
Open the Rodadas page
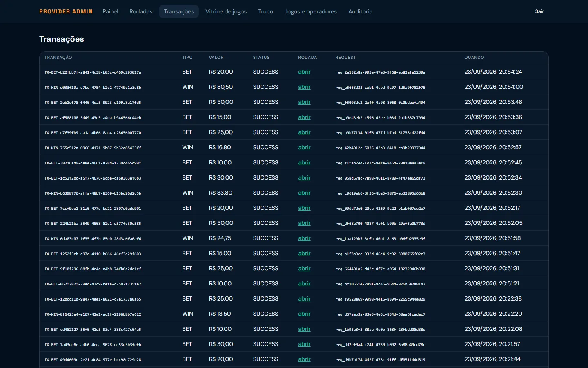coord(141,11)
